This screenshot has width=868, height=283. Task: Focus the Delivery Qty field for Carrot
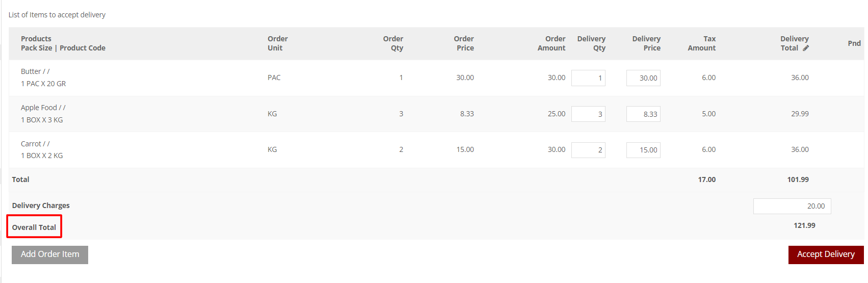[x=588, y=150]
